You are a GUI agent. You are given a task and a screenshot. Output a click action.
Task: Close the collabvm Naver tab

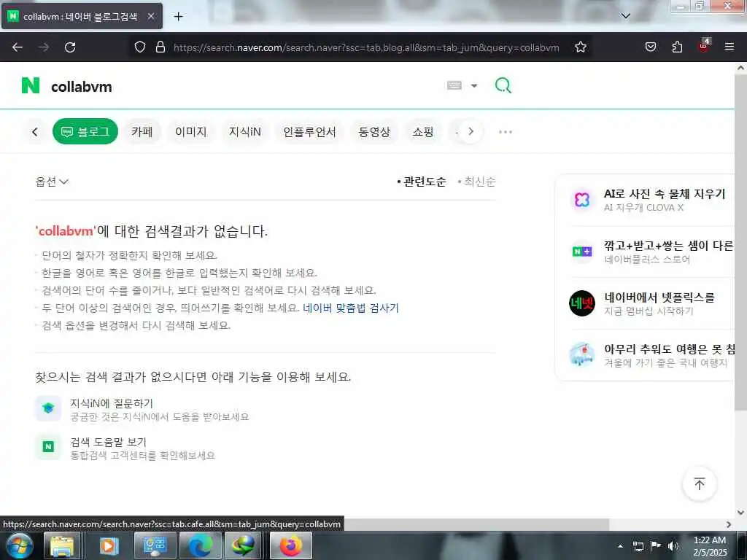coord(150,17)
